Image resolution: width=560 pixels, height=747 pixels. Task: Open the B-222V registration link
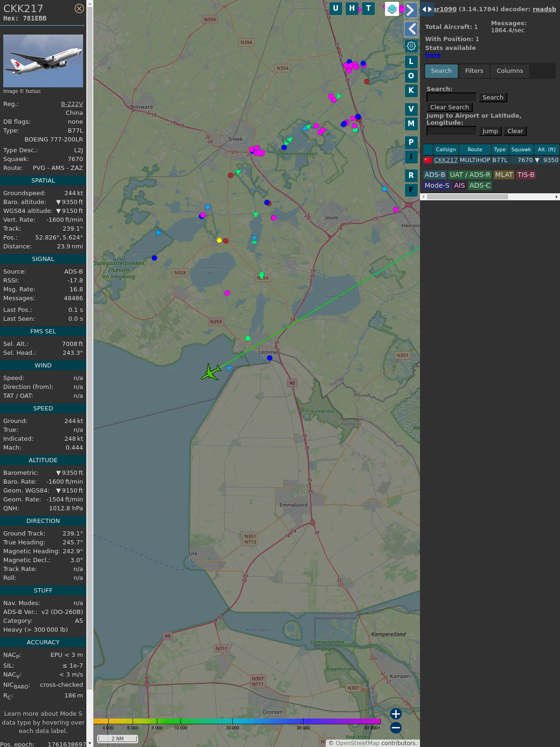click(72, 104)
